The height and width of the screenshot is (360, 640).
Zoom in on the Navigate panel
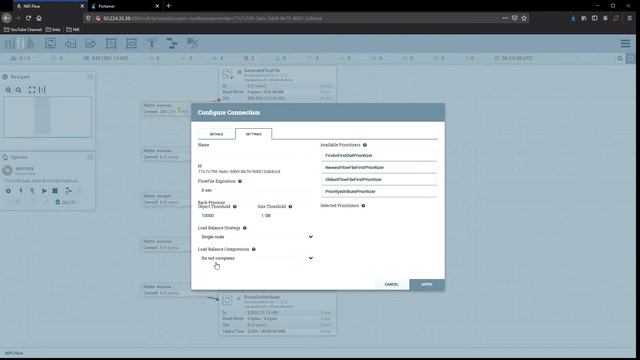click(x=8, y=90)
